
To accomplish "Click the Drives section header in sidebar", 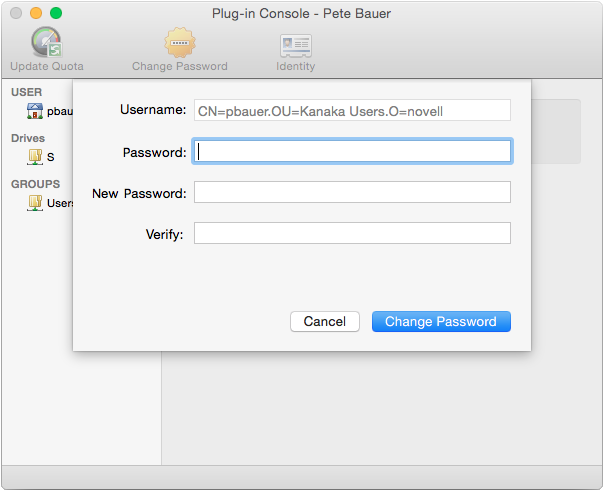I will (x=28, y=138).
